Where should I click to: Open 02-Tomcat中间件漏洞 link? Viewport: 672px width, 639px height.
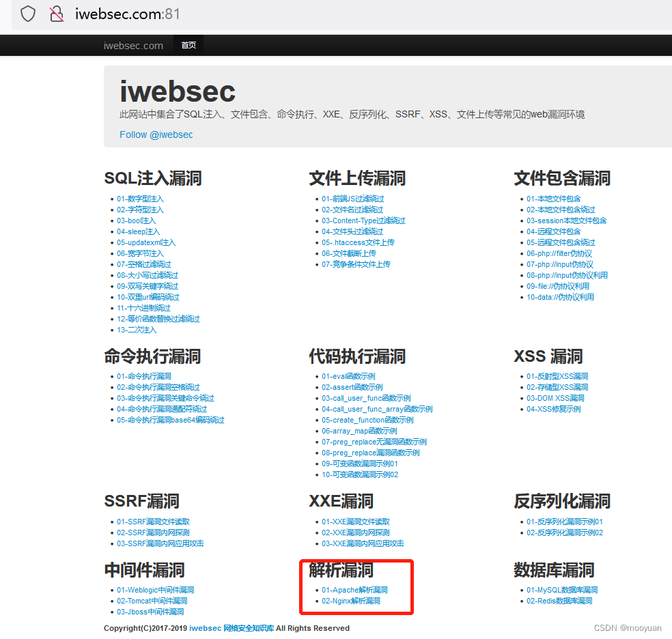[x=152, y=601]
